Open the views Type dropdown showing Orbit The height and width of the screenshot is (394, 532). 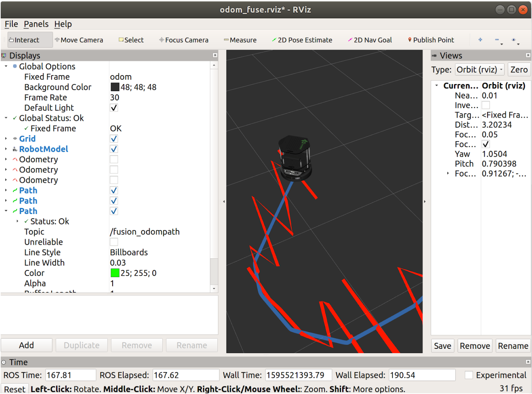[x=479, y=69]
